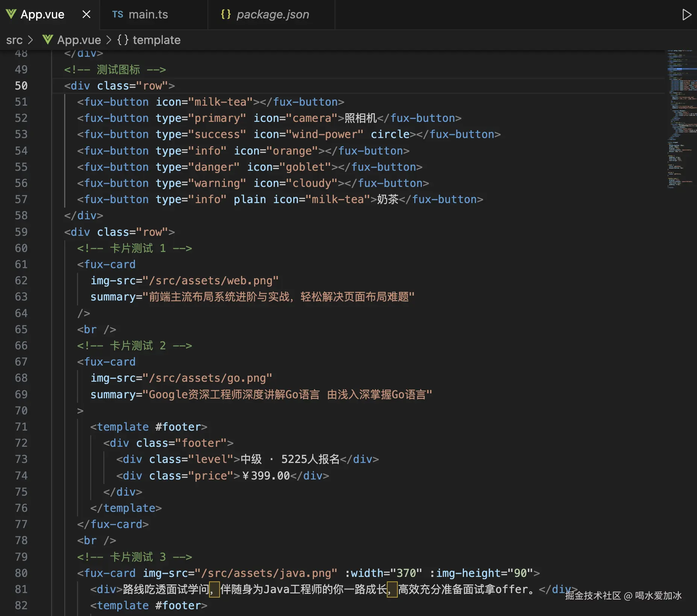Place cursor on the circle attribute
This screenshot has width=697, height=616.
[390, 134]
